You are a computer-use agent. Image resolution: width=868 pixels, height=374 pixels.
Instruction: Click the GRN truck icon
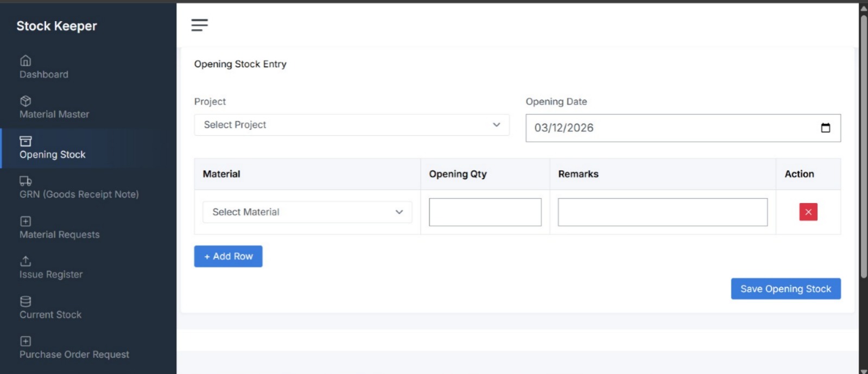pos(26,181)
